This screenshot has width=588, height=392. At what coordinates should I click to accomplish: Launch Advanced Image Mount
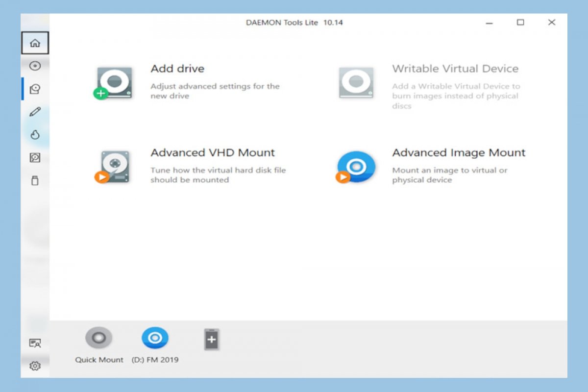tap(430, 166)
